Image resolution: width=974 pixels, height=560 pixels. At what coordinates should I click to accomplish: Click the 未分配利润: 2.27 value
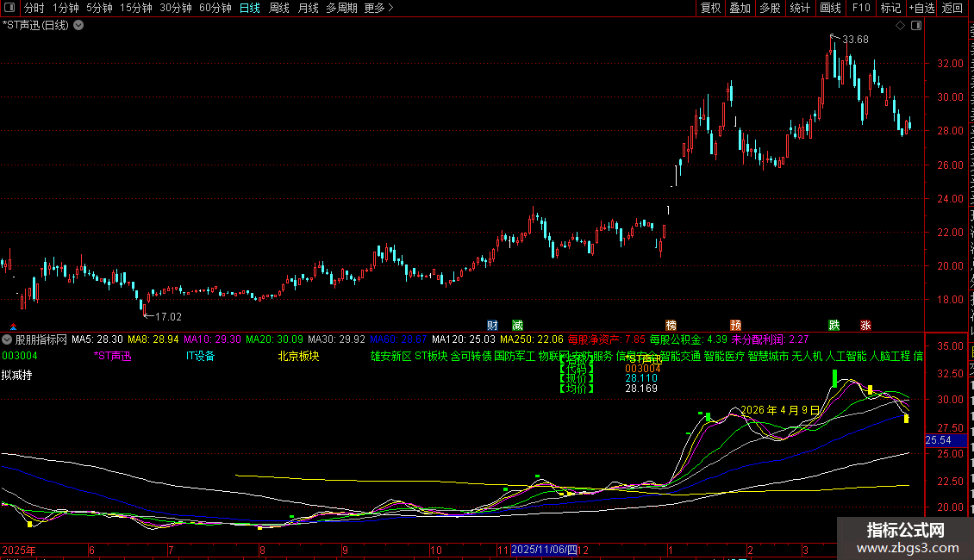coord(771,339)
